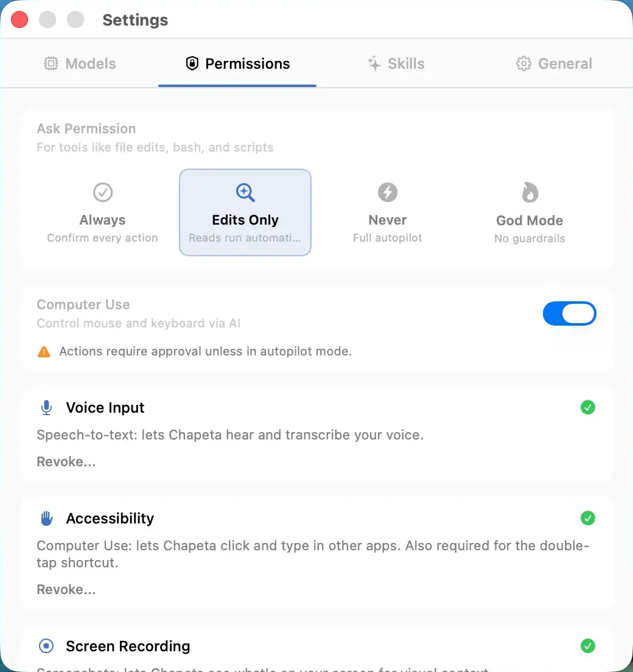This screenshot has height=672, width=633.
Task: Switch to the Models tab
Action: (80, 63)
